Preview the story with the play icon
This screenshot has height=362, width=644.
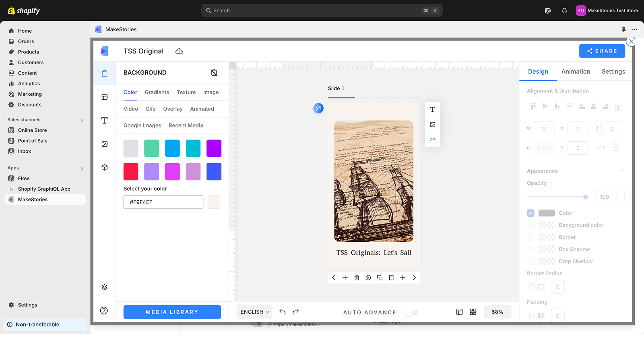(368, 278)
